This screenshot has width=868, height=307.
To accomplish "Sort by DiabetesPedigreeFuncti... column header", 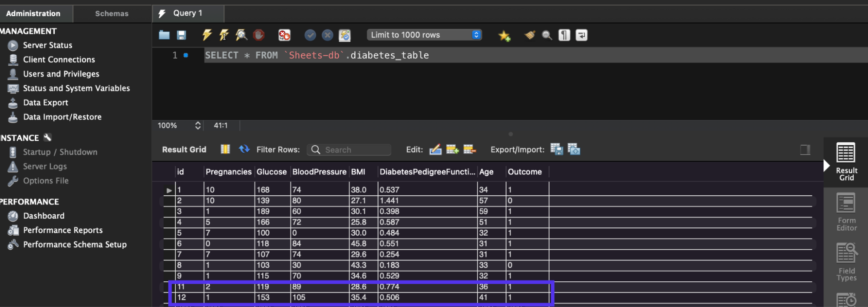I will click(x=428, y=172).
